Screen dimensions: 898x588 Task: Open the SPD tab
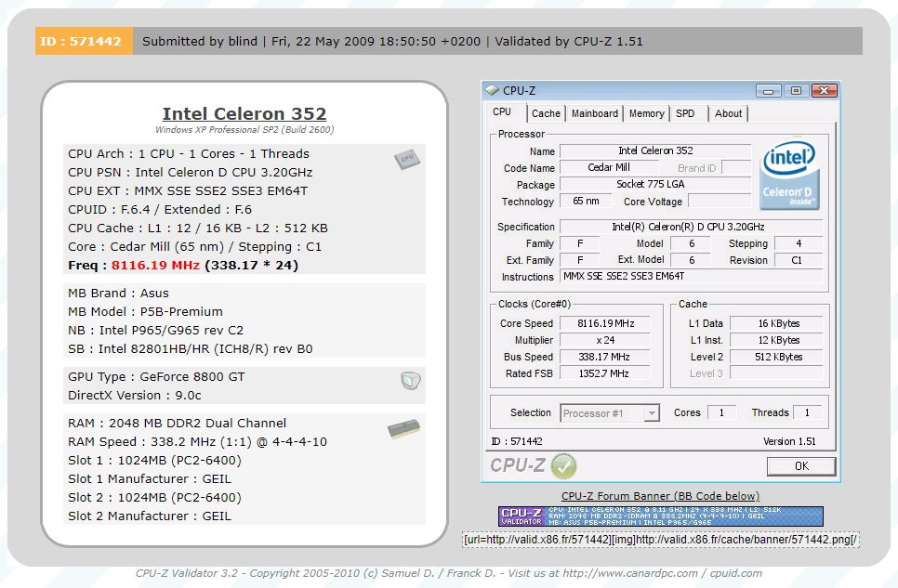coord(685,113)
